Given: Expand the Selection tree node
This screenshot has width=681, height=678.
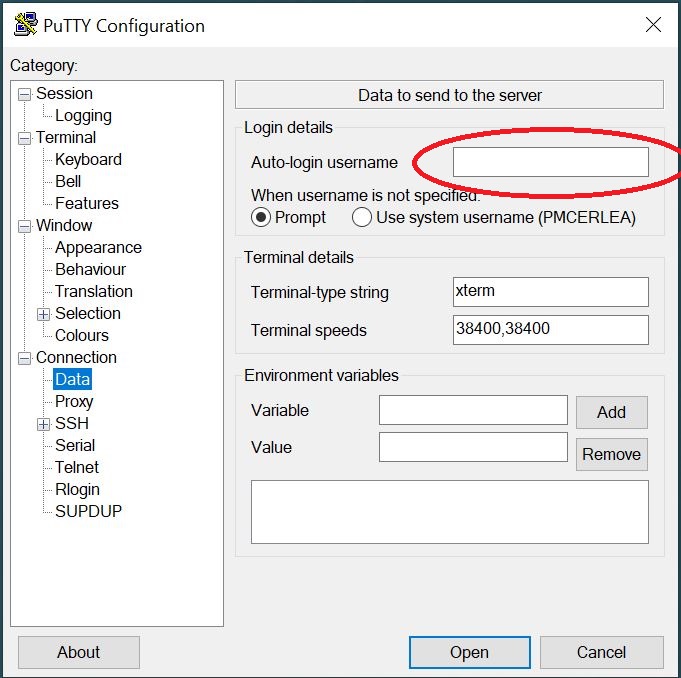Looking at the screenshot, I should pos(43,314).
